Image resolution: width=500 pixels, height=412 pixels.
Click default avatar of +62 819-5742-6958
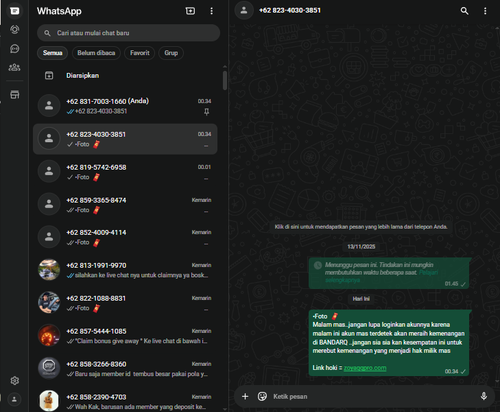pyautogui.click(x=49, y=171)
